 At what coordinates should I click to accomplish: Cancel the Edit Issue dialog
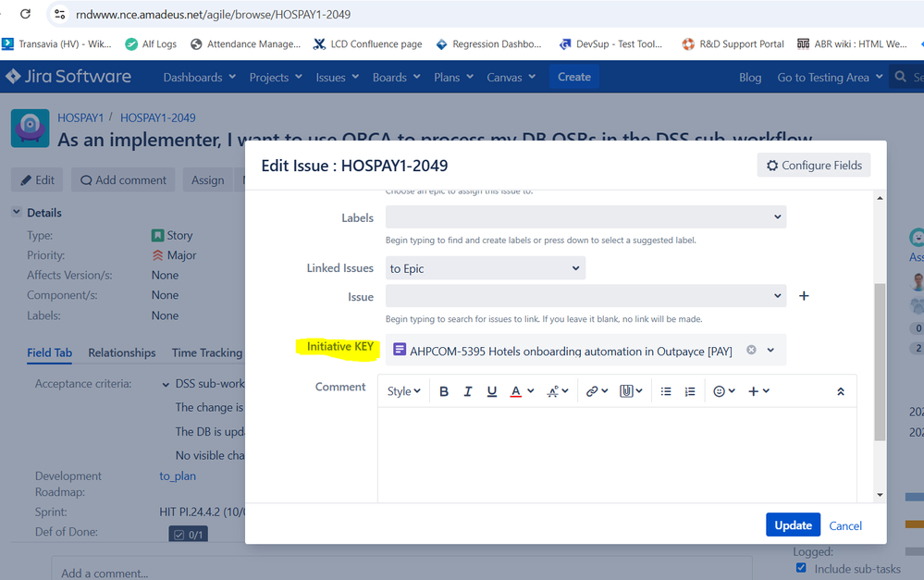pos(845,525)
